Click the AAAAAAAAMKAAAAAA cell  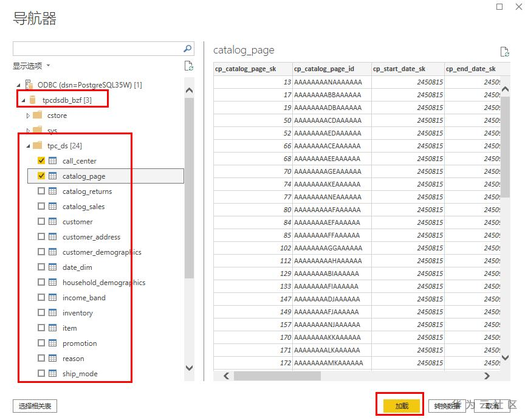click(x=332, y=363)
